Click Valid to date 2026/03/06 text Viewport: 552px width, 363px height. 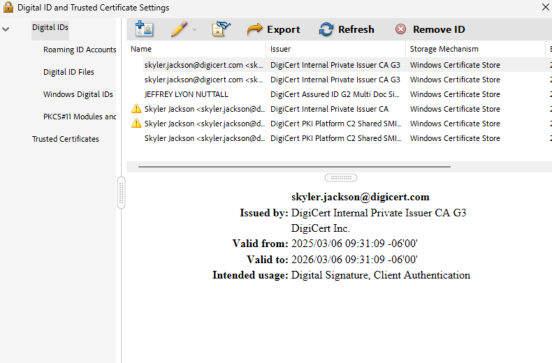354,259
